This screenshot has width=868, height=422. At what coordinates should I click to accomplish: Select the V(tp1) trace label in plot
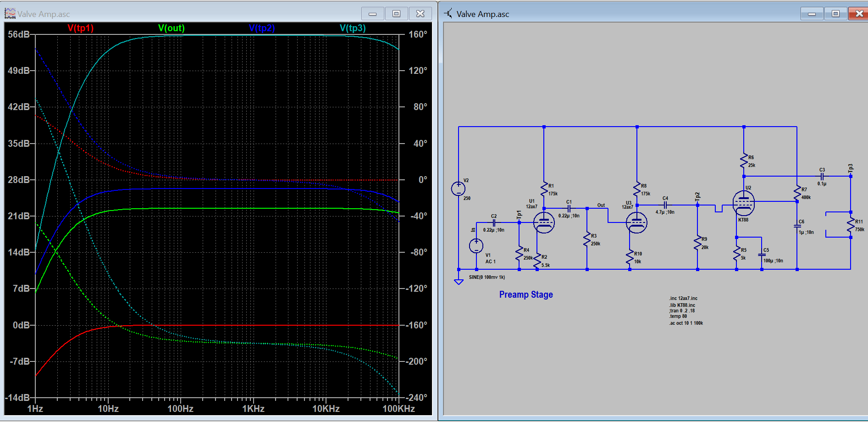pos(80,28)
